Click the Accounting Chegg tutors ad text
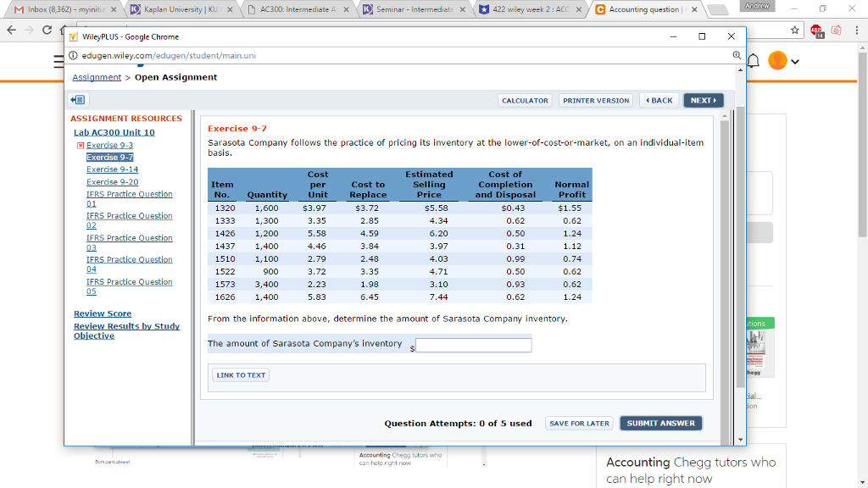This screenshot has width=868, height=488. point(691,470)
